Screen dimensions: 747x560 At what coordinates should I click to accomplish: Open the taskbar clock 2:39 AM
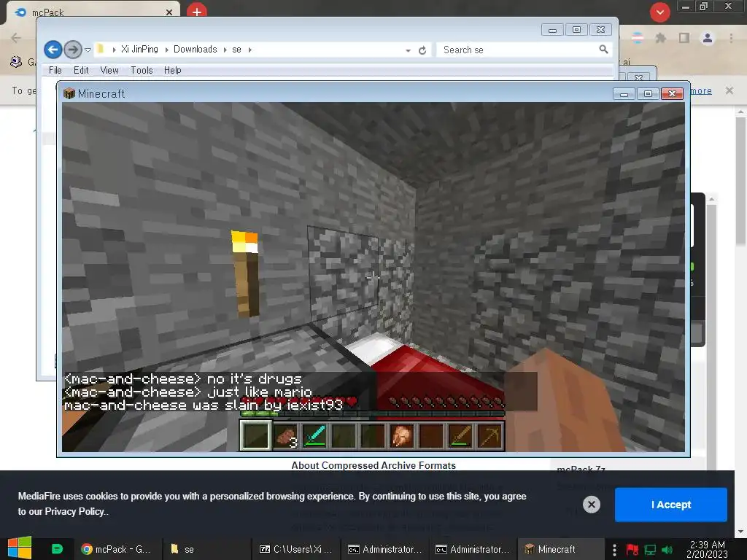click(707, 549)
